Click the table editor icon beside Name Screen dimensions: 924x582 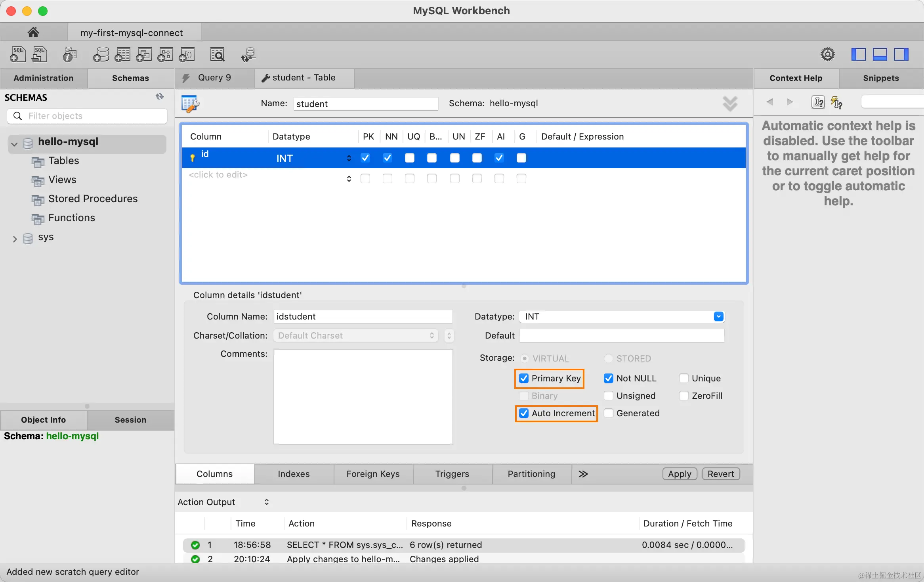click(x=190, y=104)
